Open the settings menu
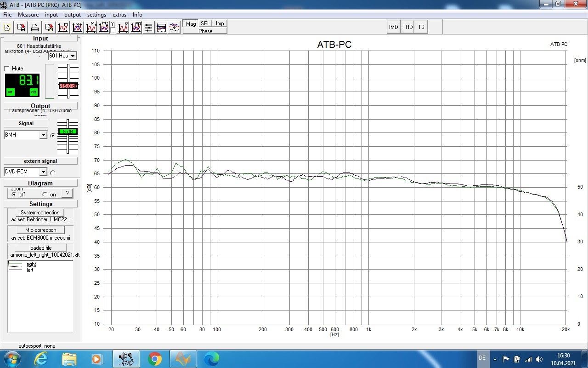The image size is (588, 368). click(x=96, y=15)
